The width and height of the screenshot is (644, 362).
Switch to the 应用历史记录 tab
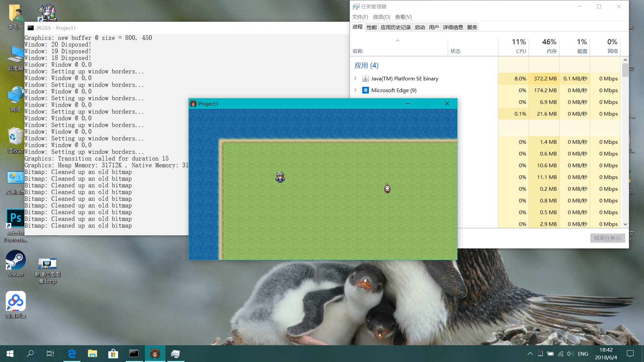(x=396, y=27)
